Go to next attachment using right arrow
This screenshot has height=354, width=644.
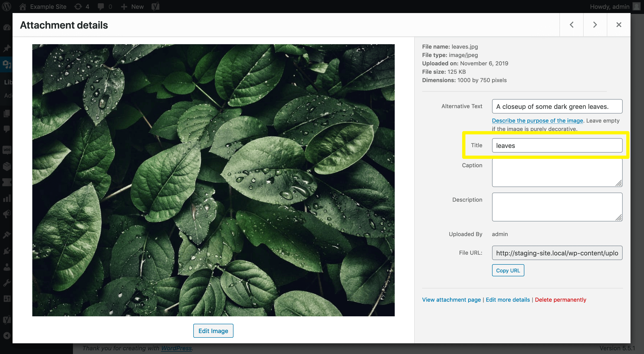pyautogui.click(x=595, y=24)
